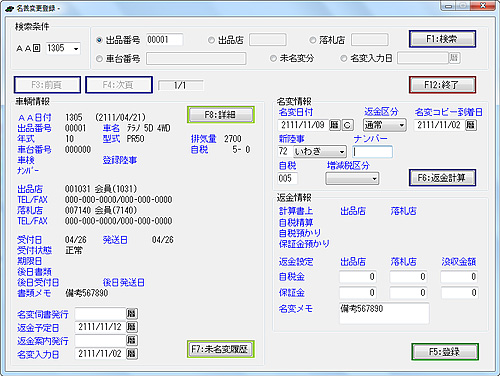Click the 保証金 出品店 amount field
The height and width of the screenshot is (376, 500).
[358, 293]
